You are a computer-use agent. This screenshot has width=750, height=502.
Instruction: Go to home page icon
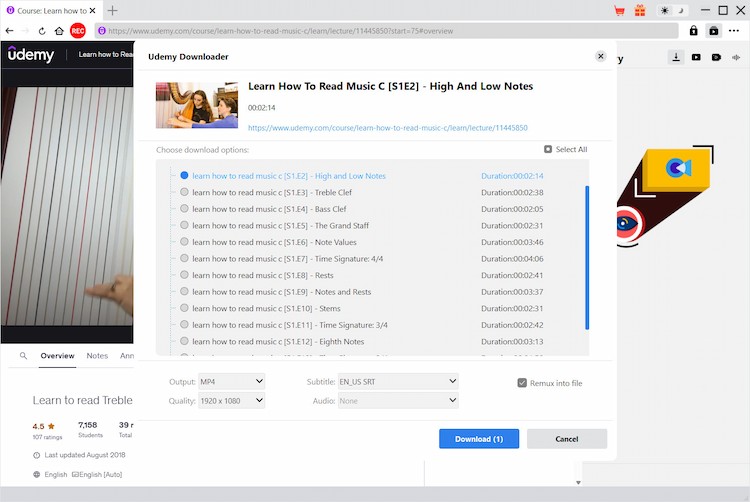click(x=59, y=31)
